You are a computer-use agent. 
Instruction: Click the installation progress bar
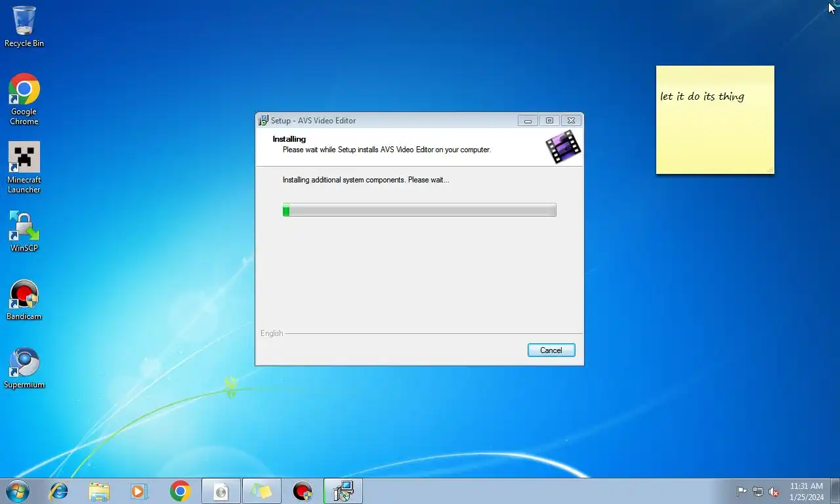coord(419,210)
